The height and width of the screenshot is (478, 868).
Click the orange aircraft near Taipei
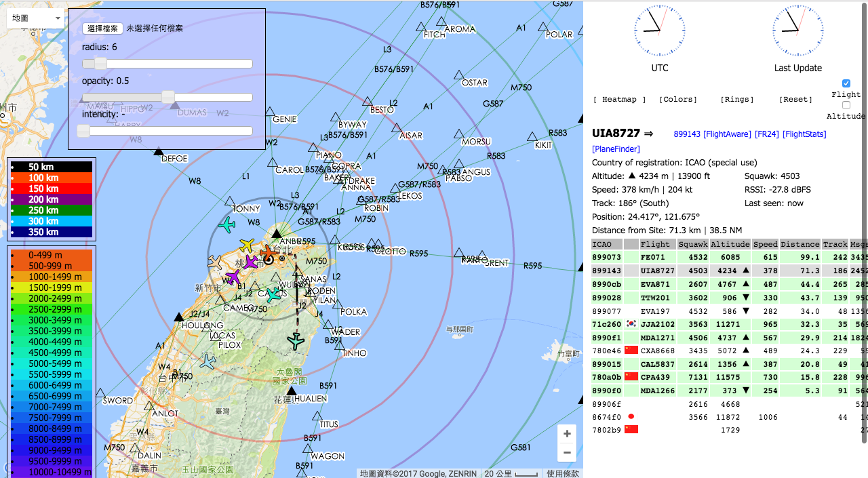269,252
